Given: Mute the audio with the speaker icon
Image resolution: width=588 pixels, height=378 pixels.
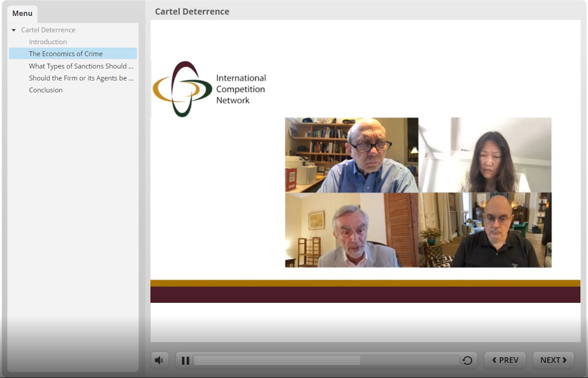Looking at the screenshot, I should click(159, 360).
